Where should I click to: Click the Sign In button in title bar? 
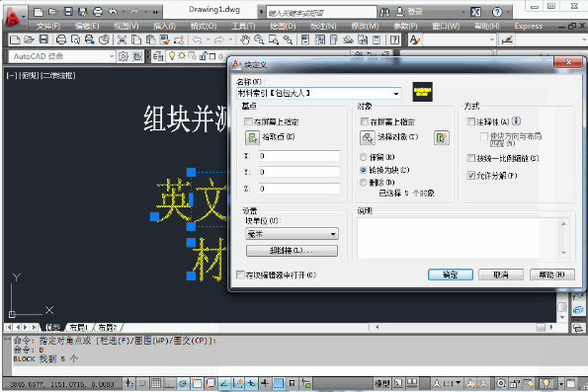tap(410, 13)
